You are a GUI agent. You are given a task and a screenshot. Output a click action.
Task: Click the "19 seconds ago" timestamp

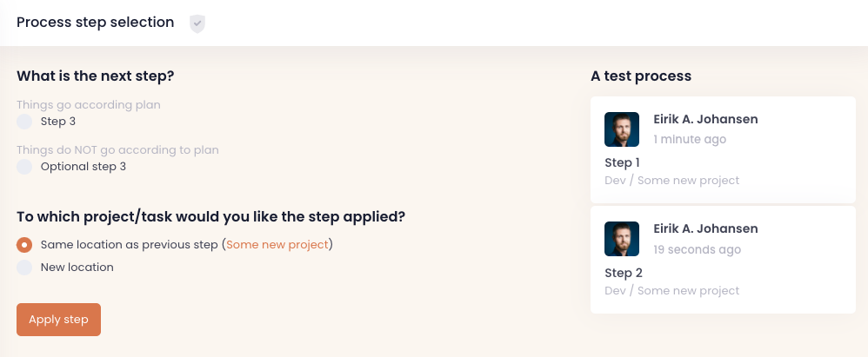click(x=697, y=249)
